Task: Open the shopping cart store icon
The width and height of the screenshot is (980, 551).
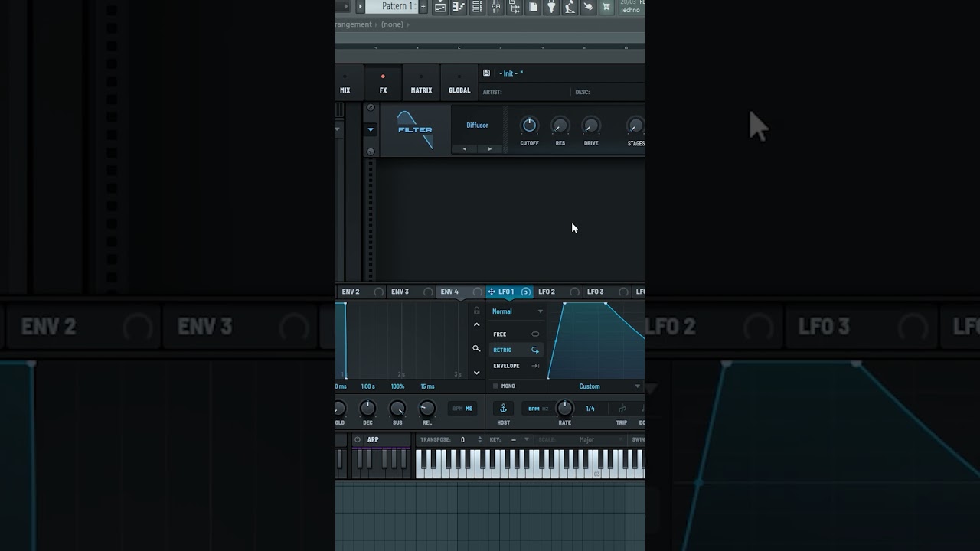Action: [606, 7]
